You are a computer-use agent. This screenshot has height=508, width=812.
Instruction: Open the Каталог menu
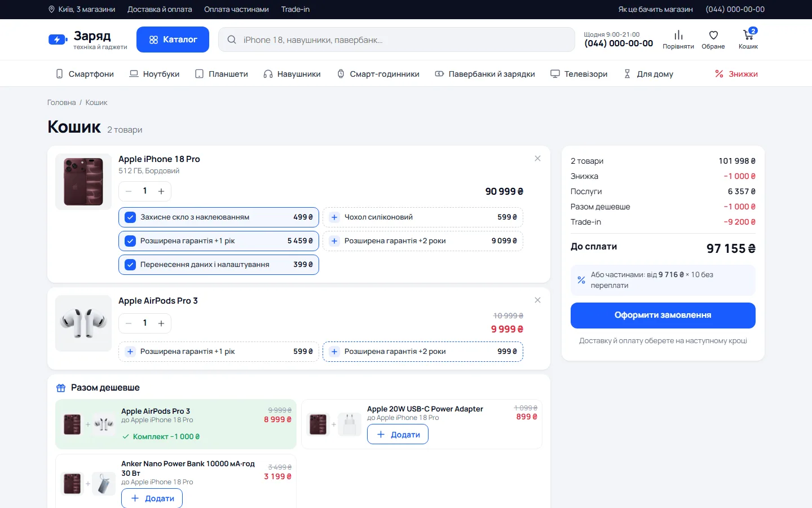173,40
